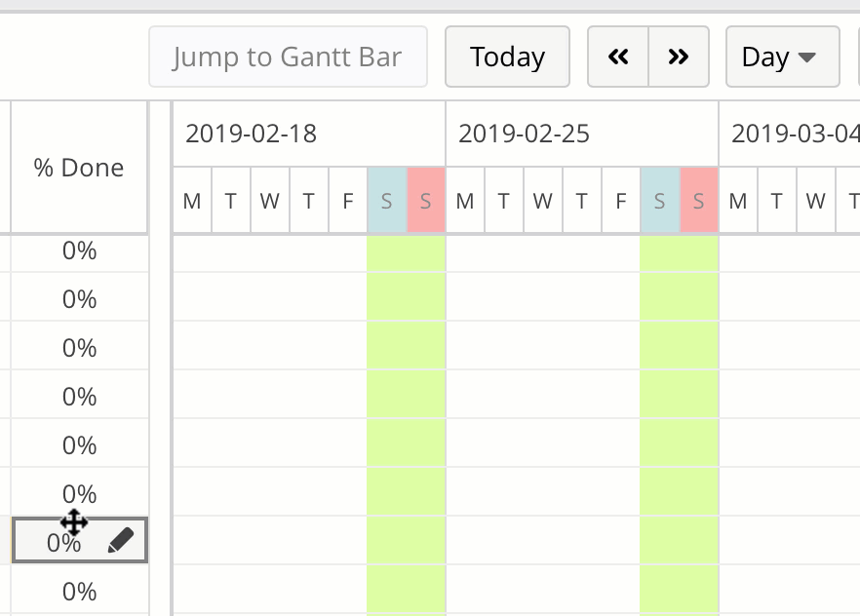Image resolution: width=860 pixels, height=616 pixels.
Task: Click the % Done column header
Action: click(x=78, y=167)
